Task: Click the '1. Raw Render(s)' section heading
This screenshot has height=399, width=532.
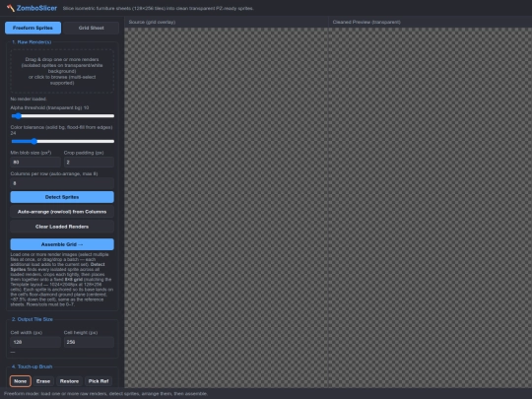Action: pos(32,42)
